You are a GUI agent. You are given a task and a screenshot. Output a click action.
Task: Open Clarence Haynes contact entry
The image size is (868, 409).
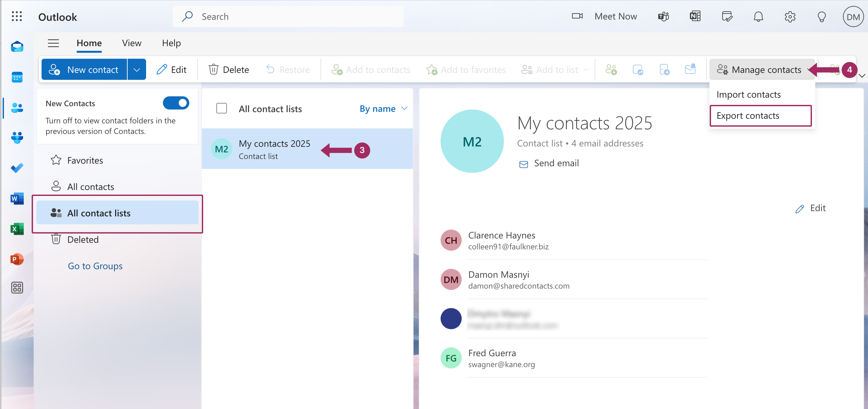coord(573,240)
